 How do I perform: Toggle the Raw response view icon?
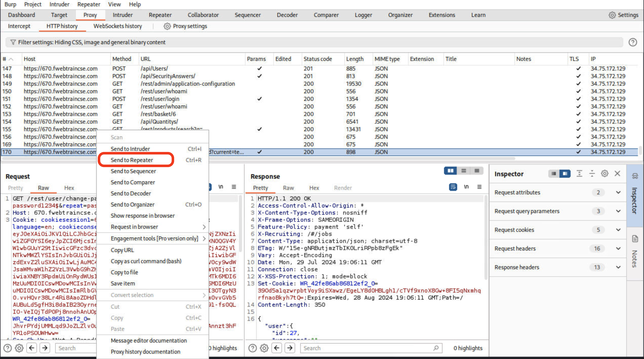point(288,187)
